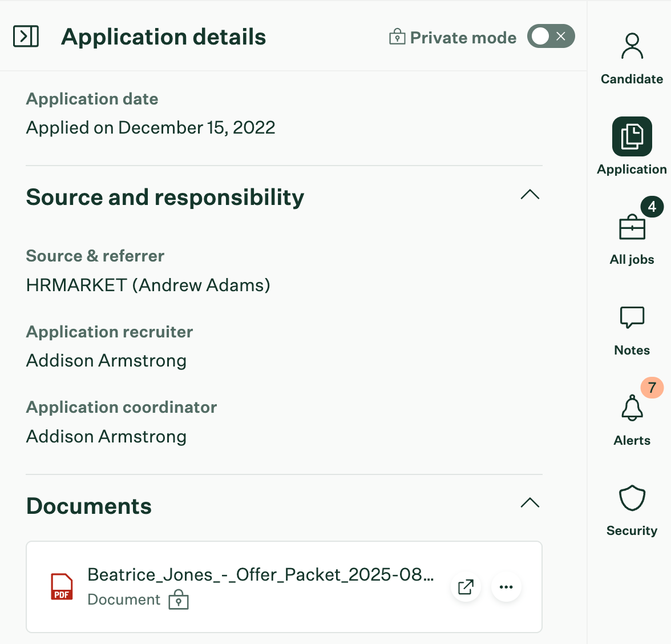Open Beatrice_Jones offer packet in new window

click(466, 586)
